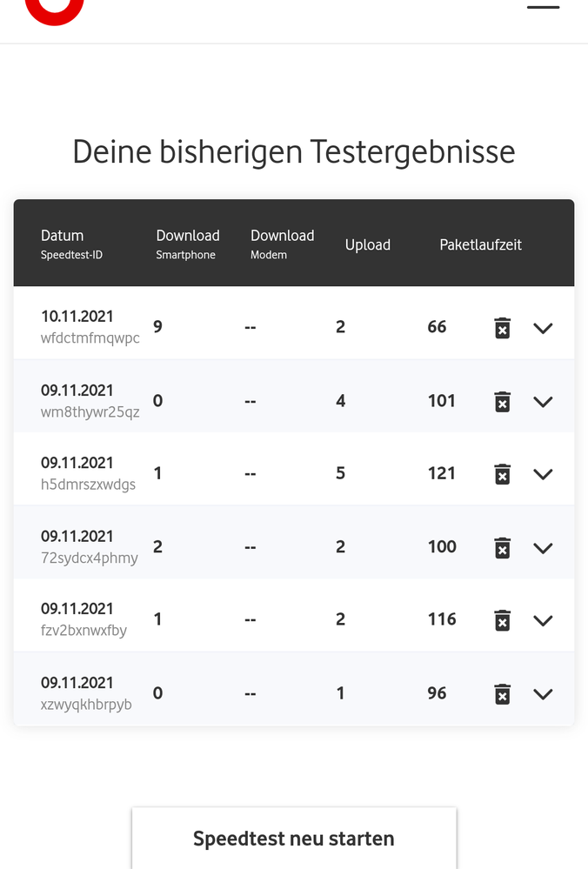The height and width of the screenshot is (869, 588).
Task: Click the Datum column header
Action: click(x=62, y=235)
